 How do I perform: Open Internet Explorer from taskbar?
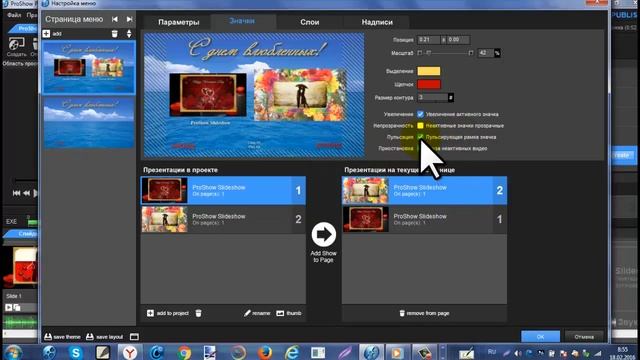tap(292, 352)
